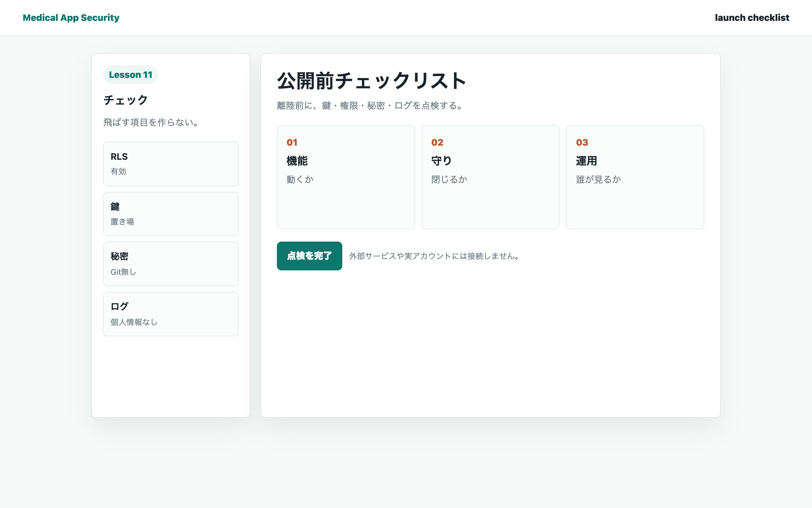This screenshot has width=812, height=508.
Task: Select the 03 運用 step card
Action: [x=635, y=178]
